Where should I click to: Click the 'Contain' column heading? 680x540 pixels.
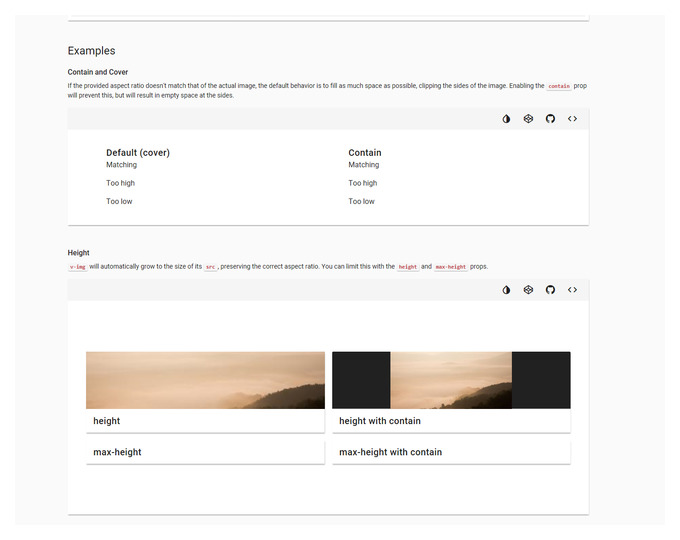click(x=365, y=153)
